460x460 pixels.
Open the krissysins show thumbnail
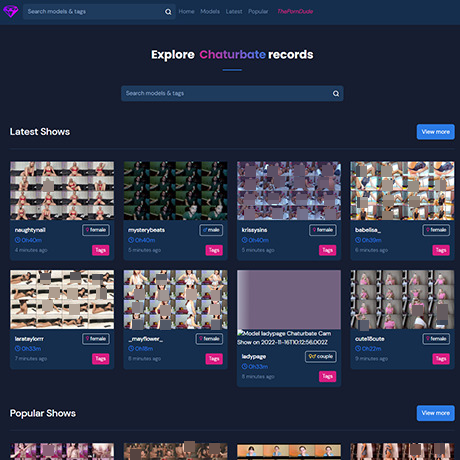[289, 191]
